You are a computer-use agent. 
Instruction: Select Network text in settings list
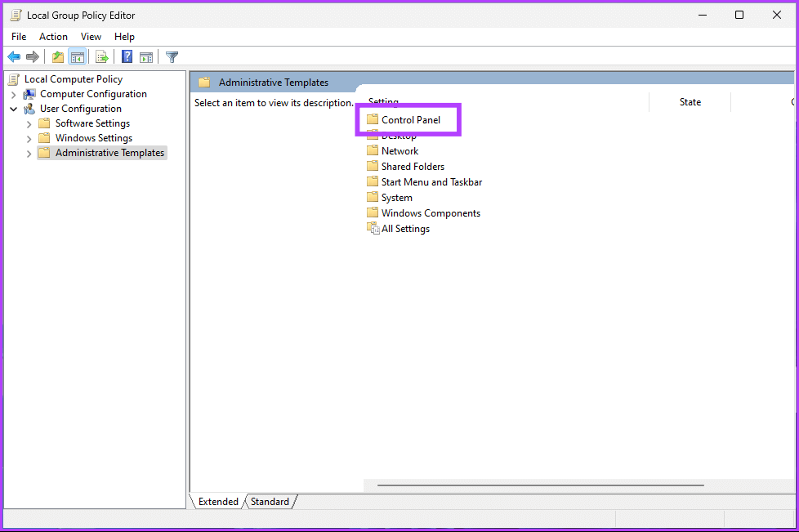[x=399, y=151]
